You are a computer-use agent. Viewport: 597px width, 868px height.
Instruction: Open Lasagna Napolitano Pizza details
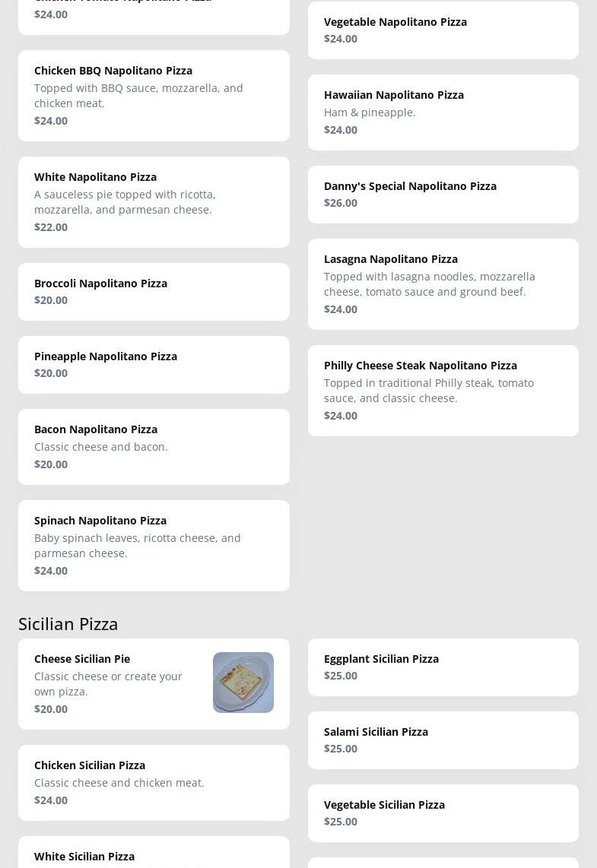(x=443, y=284)
